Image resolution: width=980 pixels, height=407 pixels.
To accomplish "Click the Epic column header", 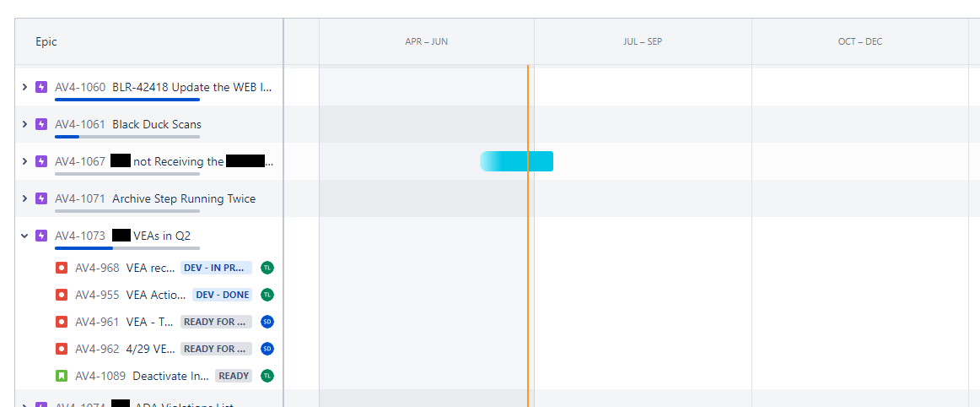I will pos(46,42).
